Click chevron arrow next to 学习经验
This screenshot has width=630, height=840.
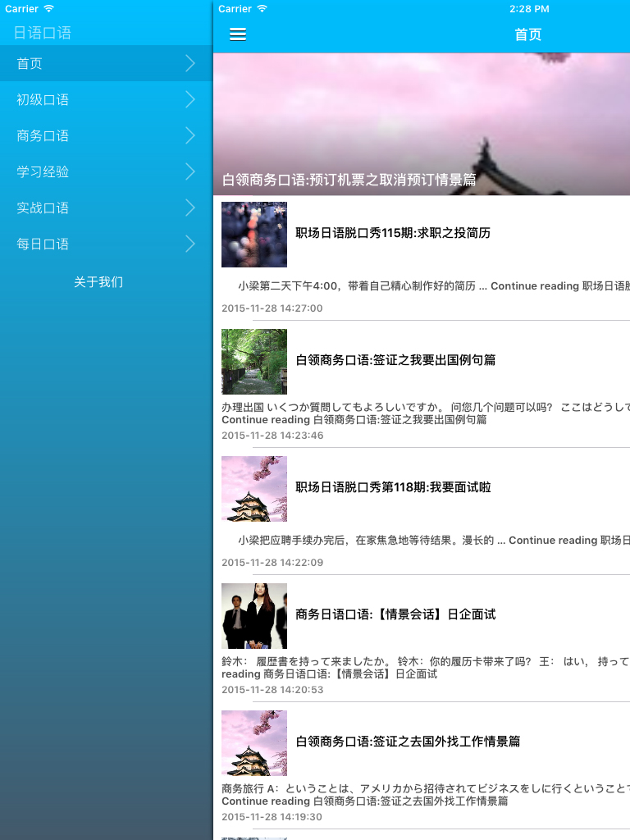tap(190, 171)
